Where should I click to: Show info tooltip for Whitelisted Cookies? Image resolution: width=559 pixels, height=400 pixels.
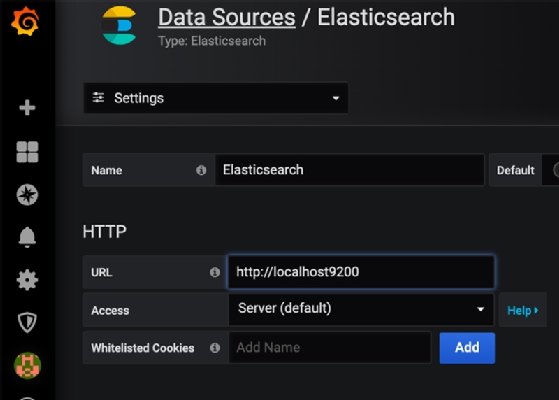(x=215, y=348)
